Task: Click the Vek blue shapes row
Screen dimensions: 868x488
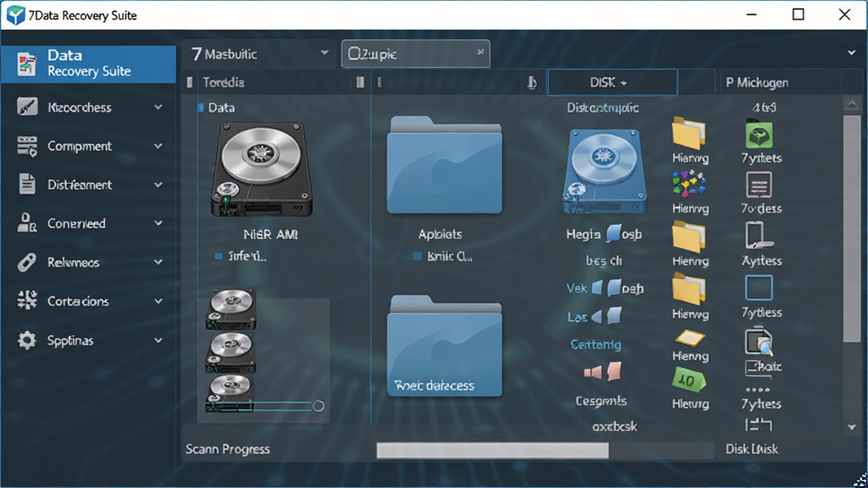Action: 604,288
